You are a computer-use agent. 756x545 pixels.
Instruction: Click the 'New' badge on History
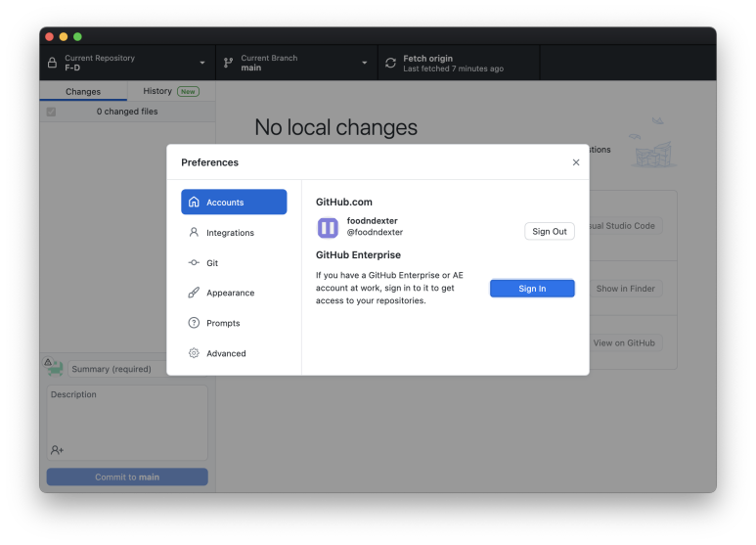[188, 91]
